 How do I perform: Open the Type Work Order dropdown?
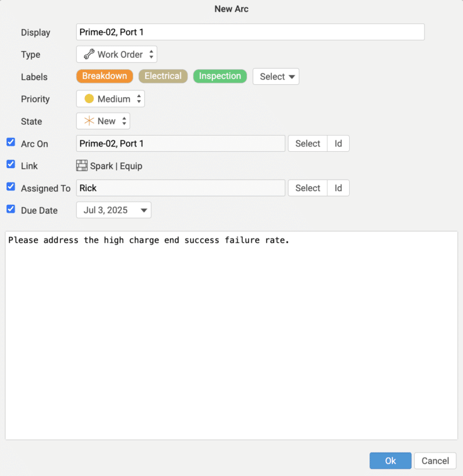click(x=116, y=54)
